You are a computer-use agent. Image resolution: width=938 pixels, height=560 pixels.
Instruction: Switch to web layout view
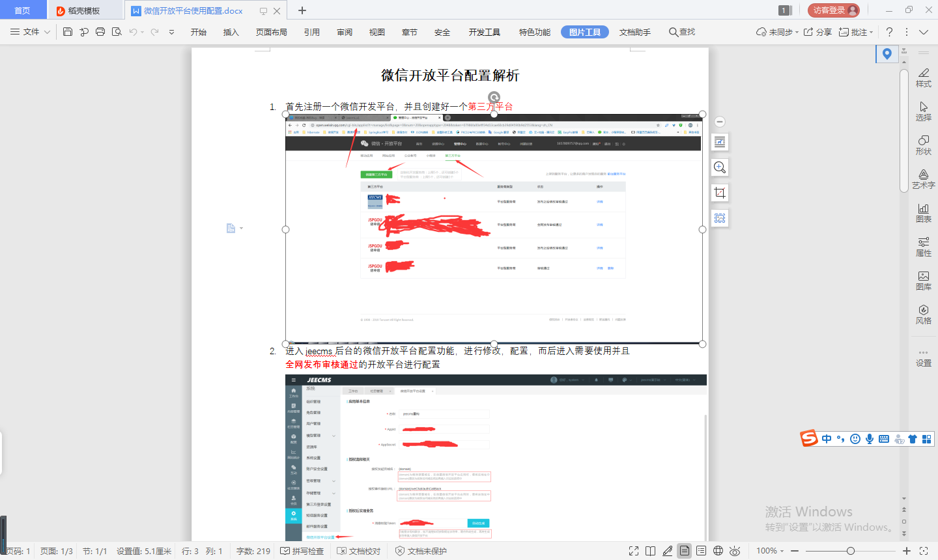[x=718, y=551]
